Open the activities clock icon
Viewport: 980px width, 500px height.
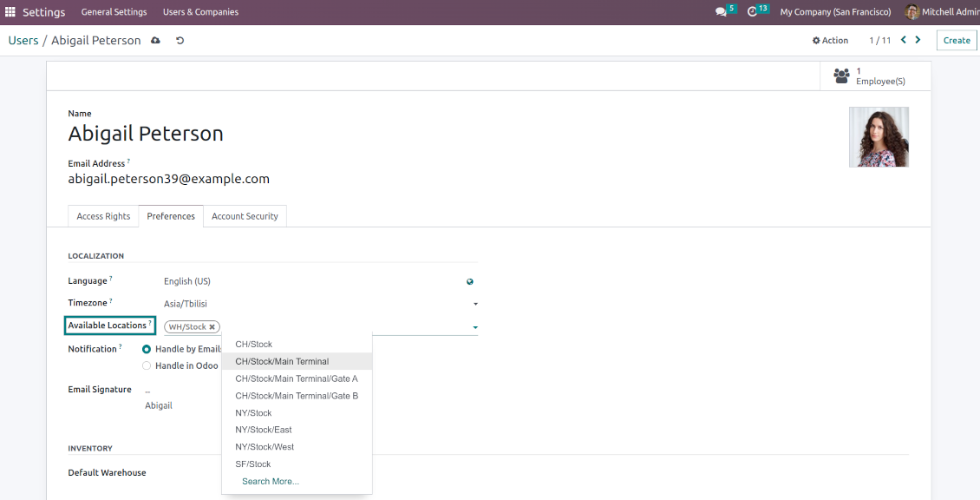(x=753, y=12)
